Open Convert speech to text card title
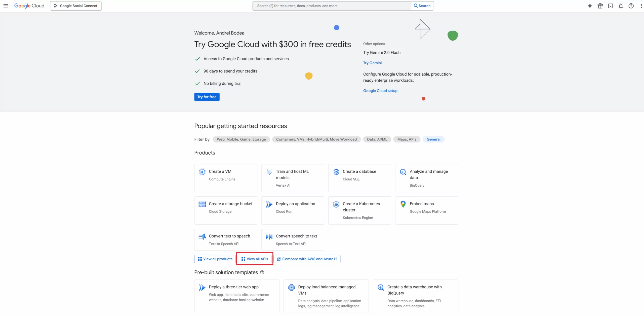This screenshot has height=316, width=644. (x=296, y=236)
